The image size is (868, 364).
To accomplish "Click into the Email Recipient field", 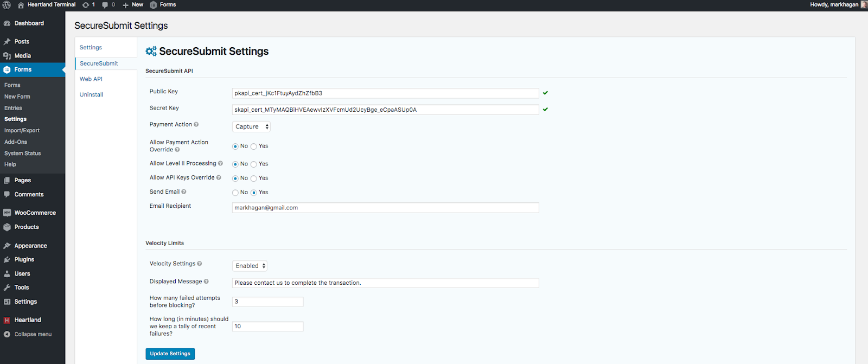I will [x=385, y=208].
